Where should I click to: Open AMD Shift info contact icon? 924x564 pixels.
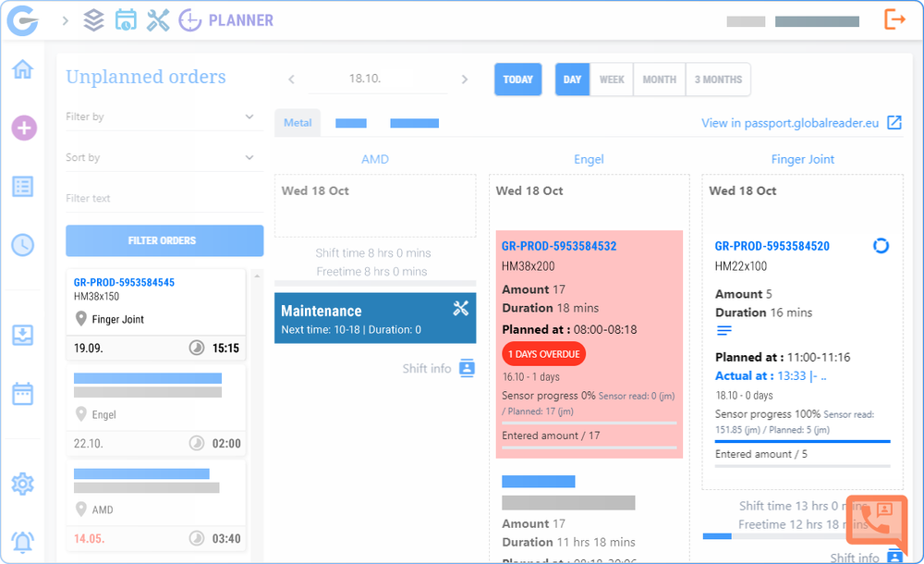[x=467, y=368]
